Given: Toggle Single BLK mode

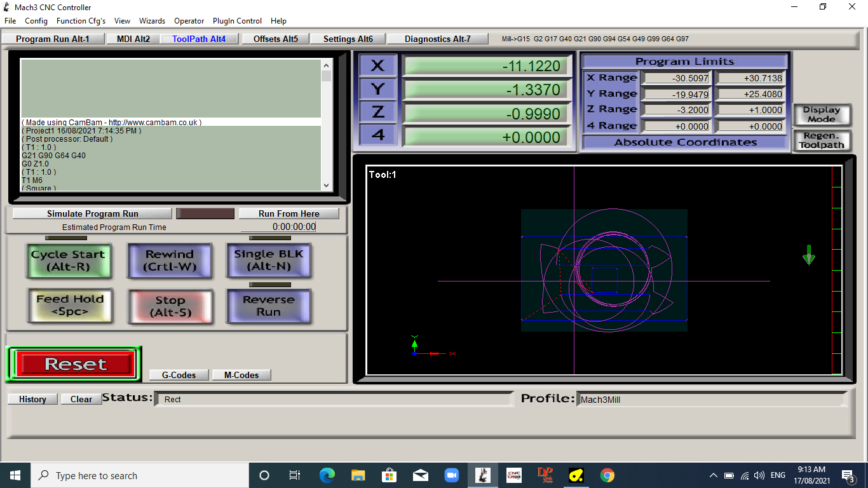Looking at the screenshot, I should pyautogui.click(x=269, y=261).
